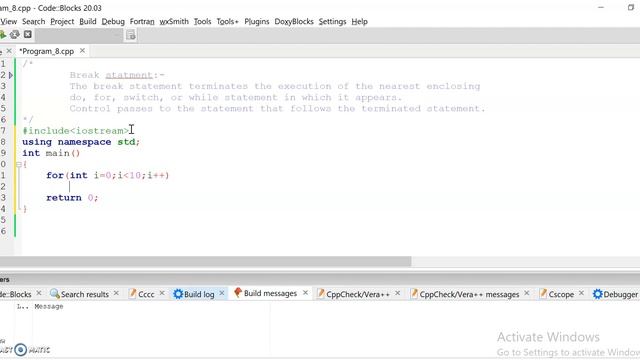Screen dimensions: 640x360
Task: Click the Message column header
Action: coord(49,307)
